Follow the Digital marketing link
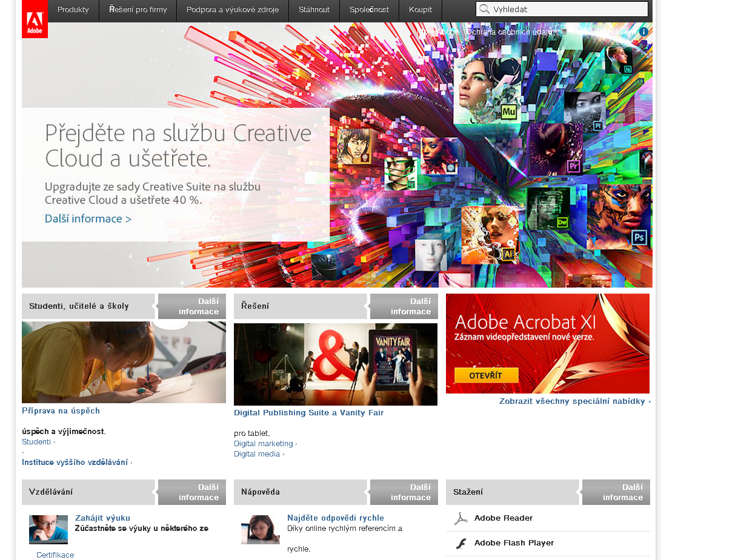The width and height of the screenshot is (738, 560). [265, 444]
